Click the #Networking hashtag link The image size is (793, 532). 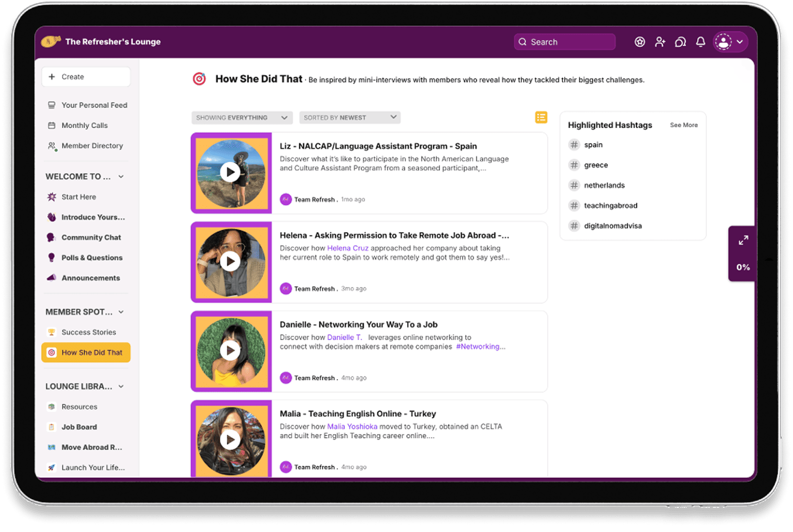click(480, 347)
